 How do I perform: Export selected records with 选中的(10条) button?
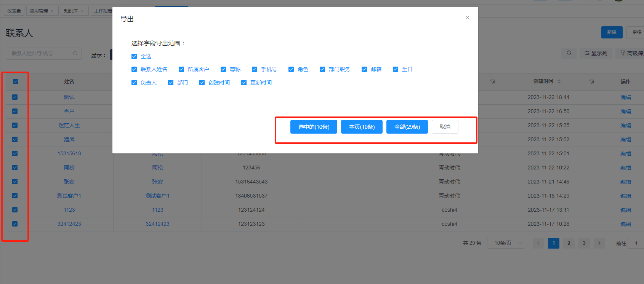coord(314,127)
